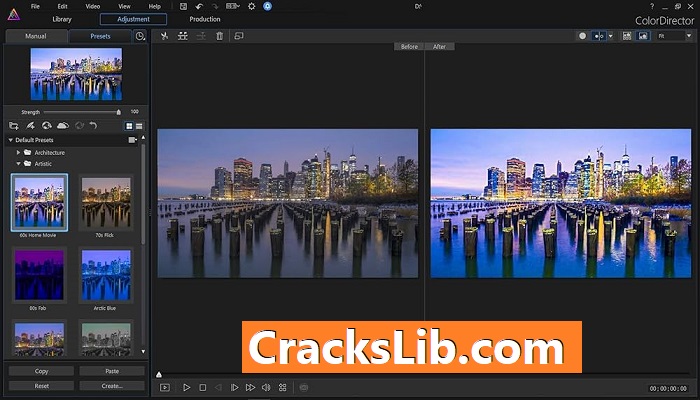This screenshot has height=400, width=700.
Task: Apply the Arctic Blue preset
Action: pos(106,275)
